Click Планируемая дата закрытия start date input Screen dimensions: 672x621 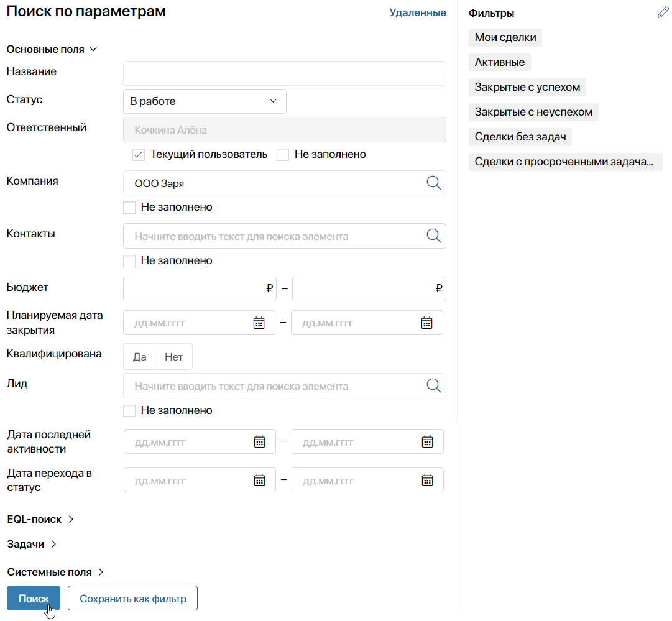click(x=199, y=323)
